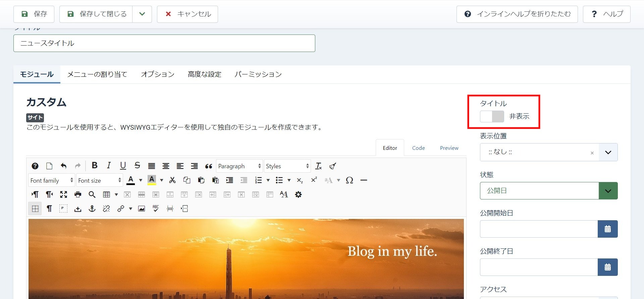Open the Font family dropdown

pyautogui.click(x=52, y=181)
